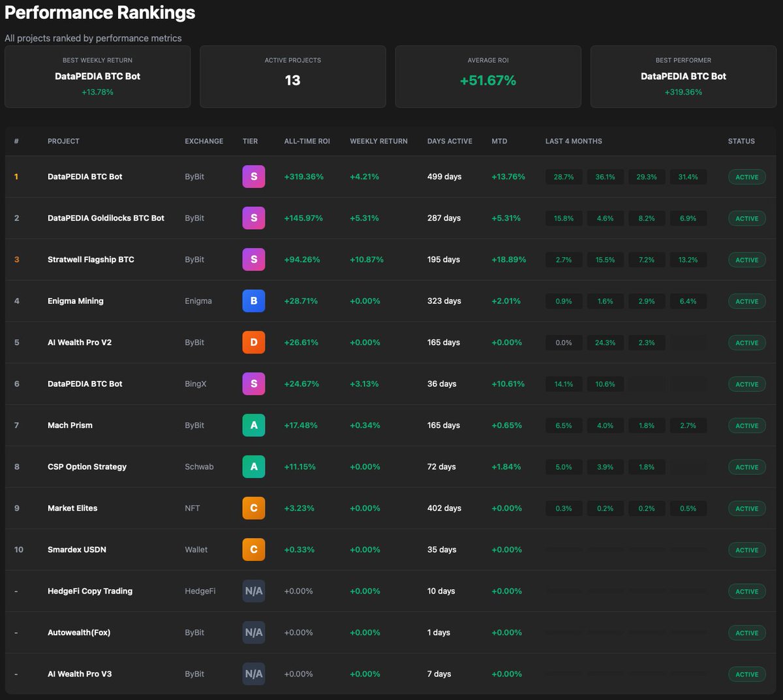Click the S tier badge in the BingX row
The image size is (783, 700).
click(x=254, y=384)
